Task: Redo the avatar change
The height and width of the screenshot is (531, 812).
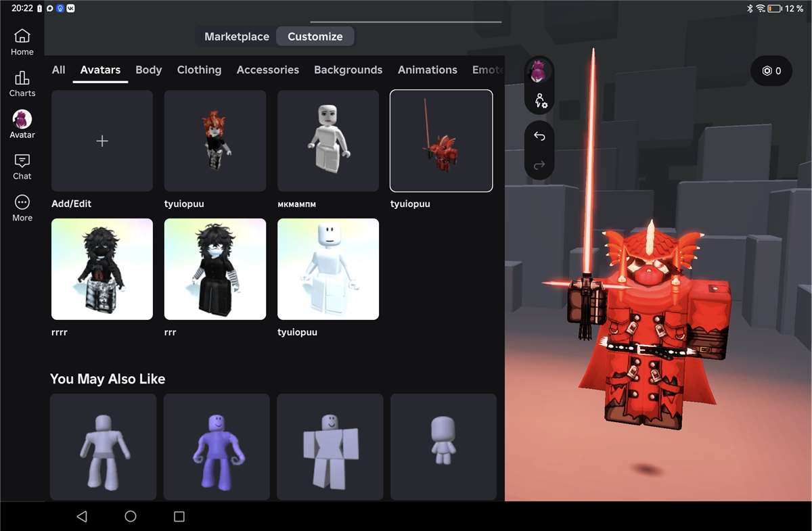Action: (x=539, y=165)
